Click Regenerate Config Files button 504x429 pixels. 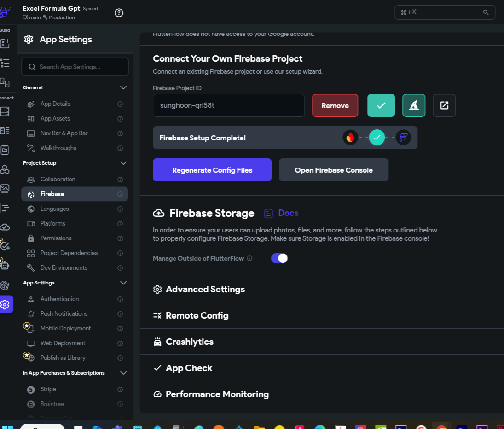(x=212, y=170)
